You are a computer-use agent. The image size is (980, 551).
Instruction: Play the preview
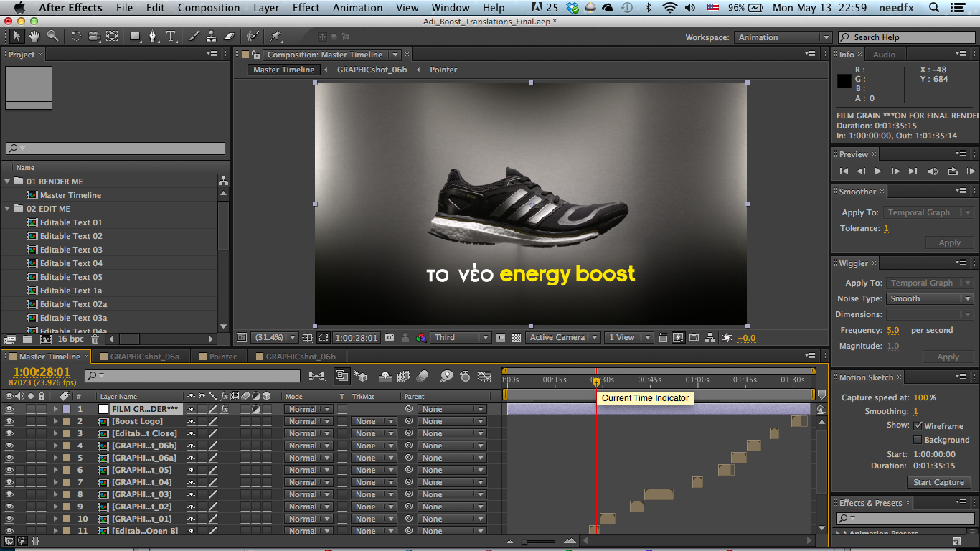[877, 171]
